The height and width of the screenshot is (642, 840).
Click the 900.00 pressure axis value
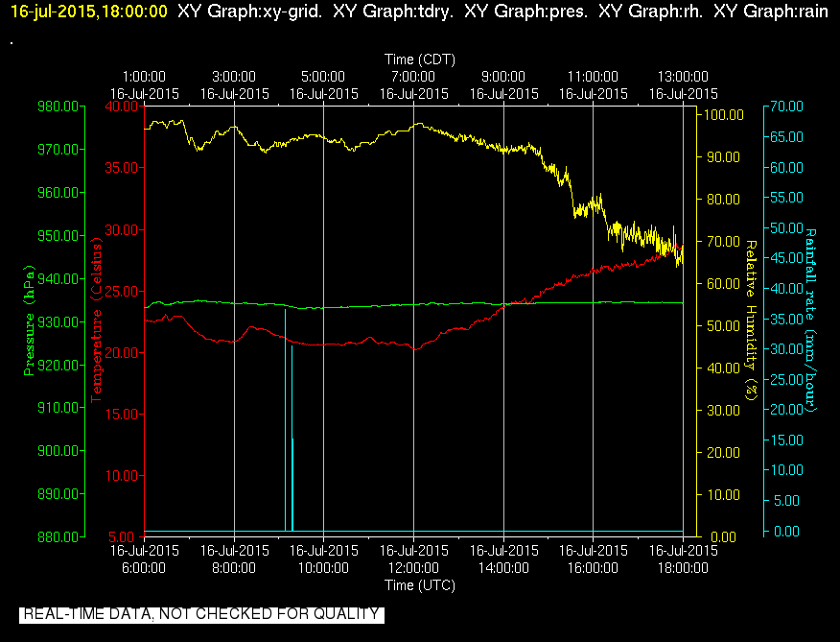(x=58, y=450)
